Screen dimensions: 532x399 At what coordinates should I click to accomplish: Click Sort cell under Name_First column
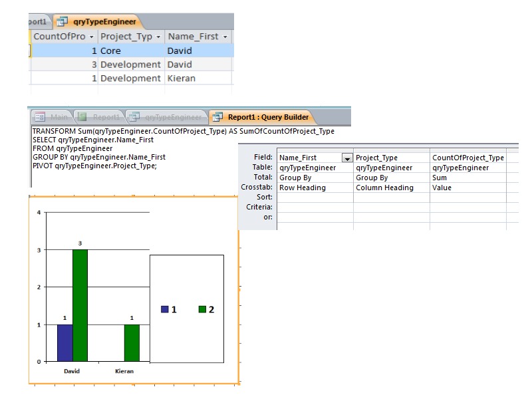tap(315, 198)
